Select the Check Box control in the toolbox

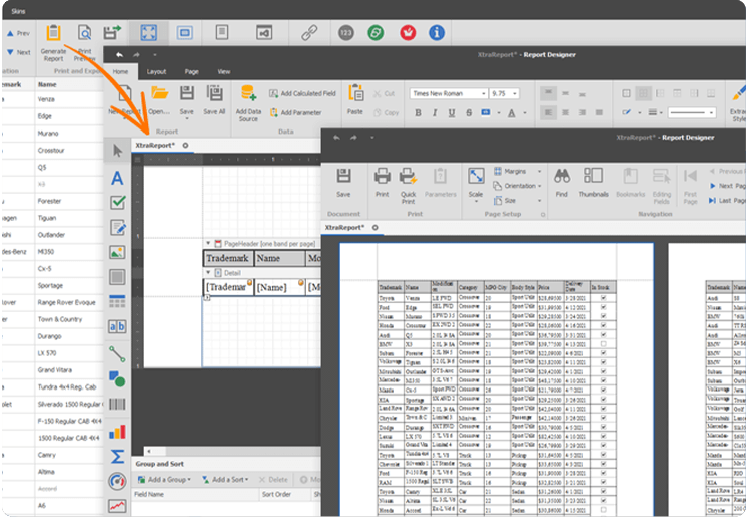point(117,203)
